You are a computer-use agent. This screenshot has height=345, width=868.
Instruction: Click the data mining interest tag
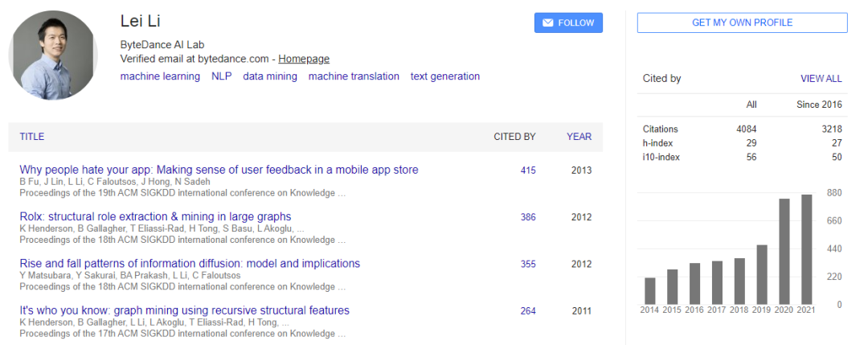click(x=270, y=76)
